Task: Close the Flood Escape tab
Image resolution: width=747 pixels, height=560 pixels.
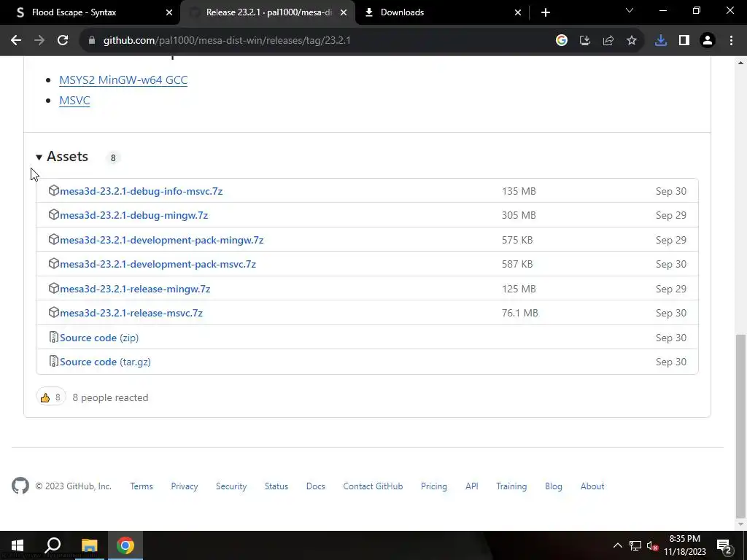Action: click(x=169, y=12)
